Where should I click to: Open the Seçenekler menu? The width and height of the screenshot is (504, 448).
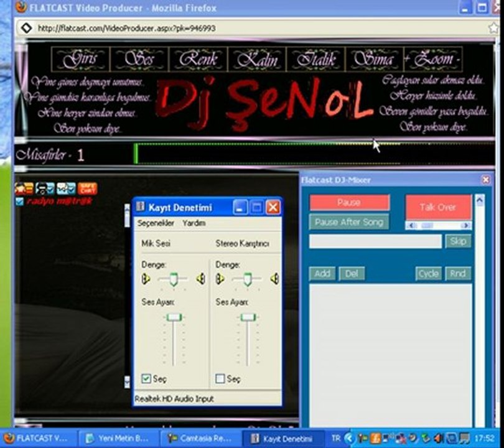coord(156,223)
